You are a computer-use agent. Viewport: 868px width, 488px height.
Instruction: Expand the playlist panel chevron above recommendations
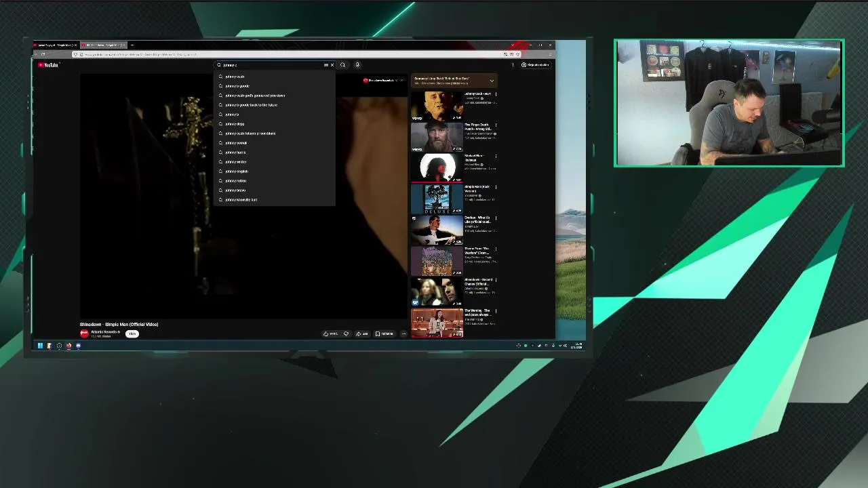point(492,81)
